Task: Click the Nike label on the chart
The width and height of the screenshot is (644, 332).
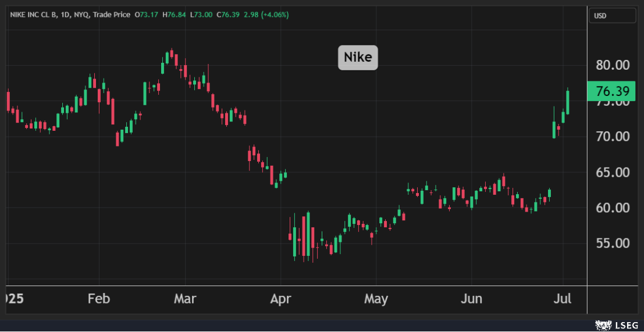Action: coord(358,58)
